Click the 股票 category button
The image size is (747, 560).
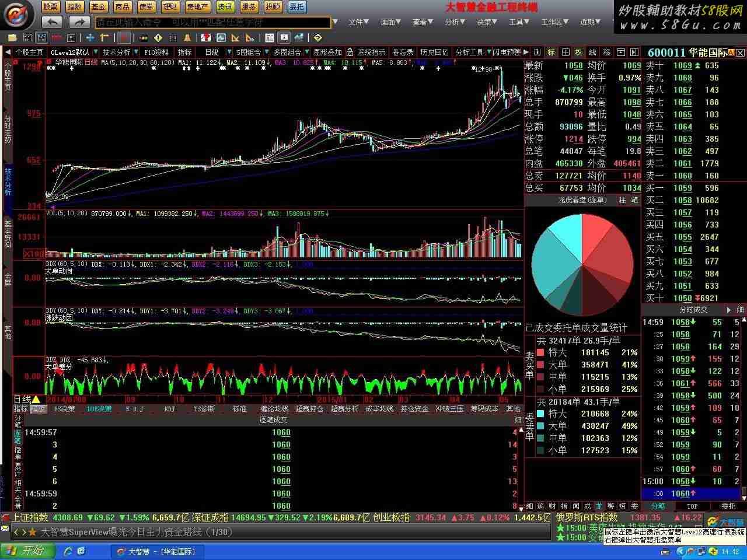[50, 7]
